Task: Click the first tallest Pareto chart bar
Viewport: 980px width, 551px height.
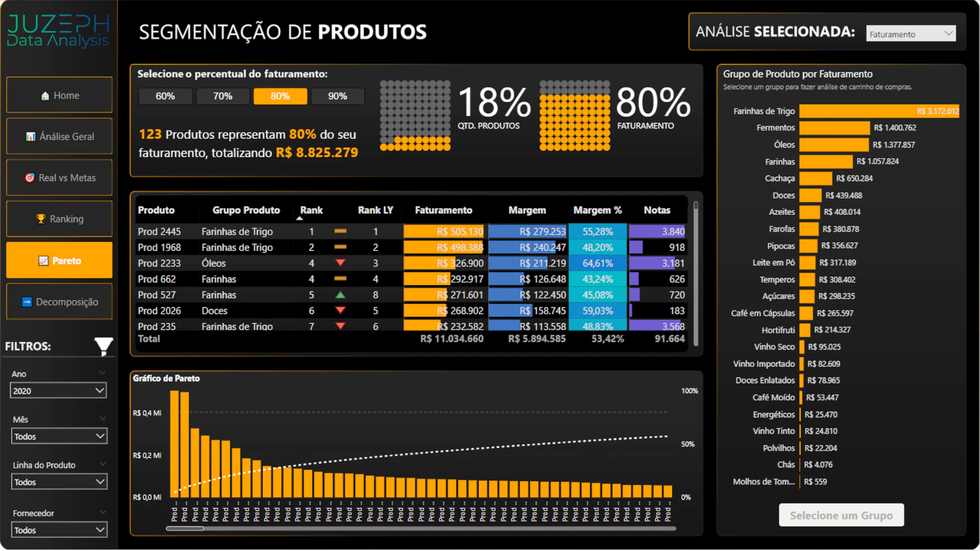Action: click(x=175, y=444)
